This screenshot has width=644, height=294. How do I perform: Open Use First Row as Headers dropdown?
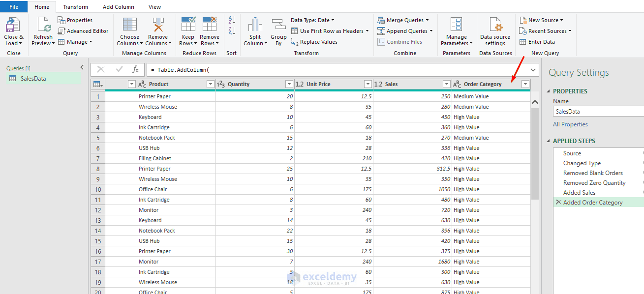[330, 31]
